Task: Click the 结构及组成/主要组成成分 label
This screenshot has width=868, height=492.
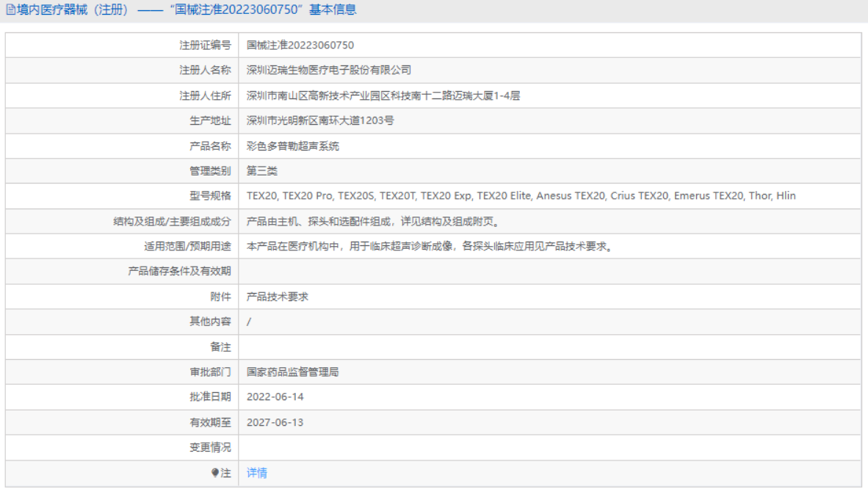Action: [172, 221]
